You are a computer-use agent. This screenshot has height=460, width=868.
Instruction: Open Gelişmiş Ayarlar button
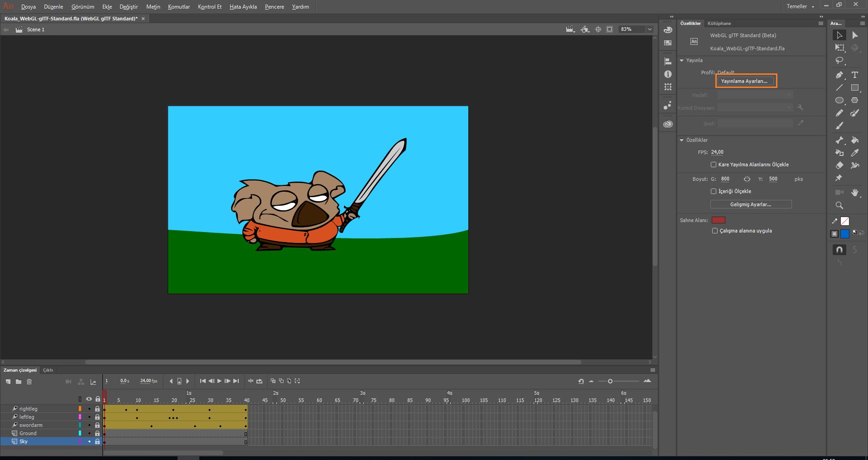point(751,204)
